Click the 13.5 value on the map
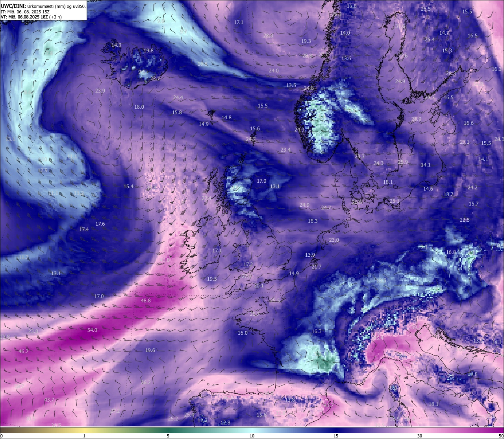This screenshot has width=504, height=439. click(x=291, y=85)
